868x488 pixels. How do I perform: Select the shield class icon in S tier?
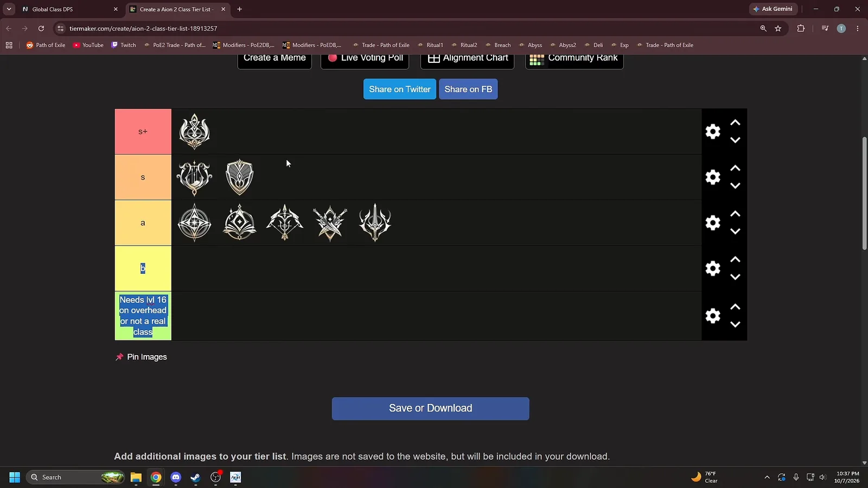coord(239,177)
